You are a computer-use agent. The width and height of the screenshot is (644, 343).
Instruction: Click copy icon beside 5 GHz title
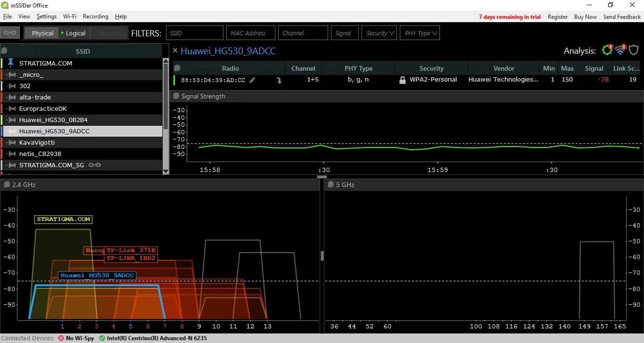(331, 185)
